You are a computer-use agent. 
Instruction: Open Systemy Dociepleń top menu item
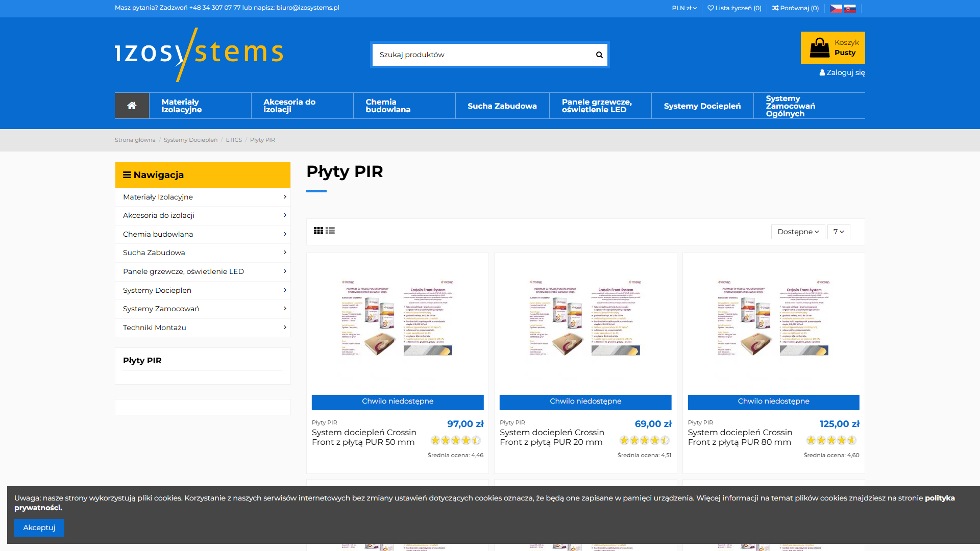pos(702,106)
